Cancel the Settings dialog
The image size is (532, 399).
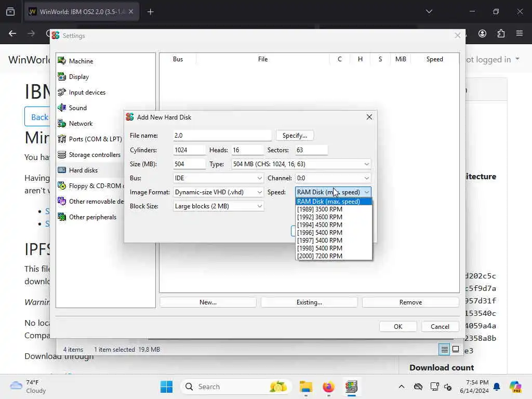click(440, 327)
